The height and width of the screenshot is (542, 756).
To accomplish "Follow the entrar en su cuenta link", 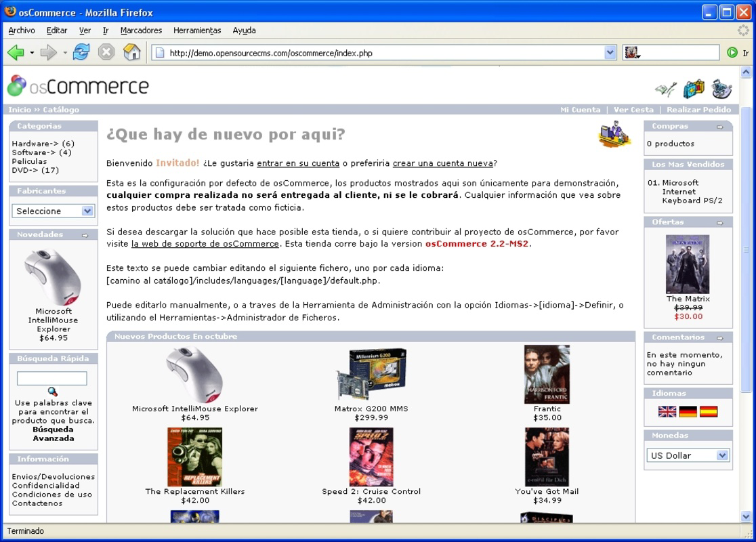I will point(298,163).
